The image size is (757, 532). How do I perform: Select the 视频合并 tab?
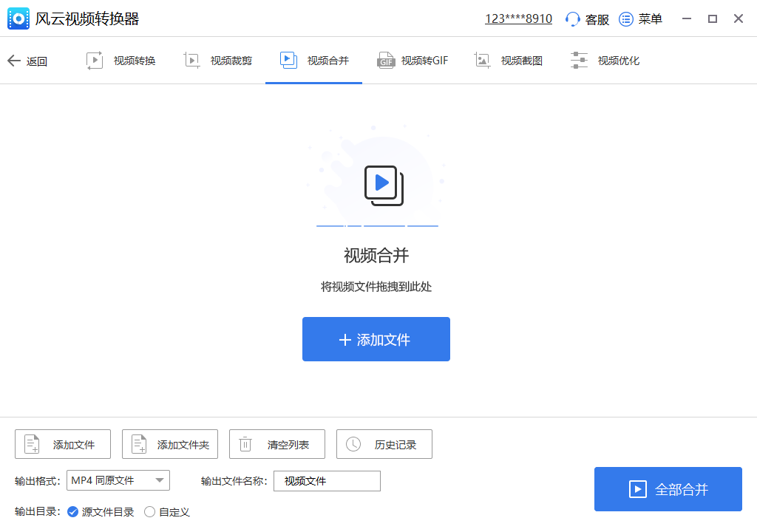pyautogui.click(x=313, y=61)
